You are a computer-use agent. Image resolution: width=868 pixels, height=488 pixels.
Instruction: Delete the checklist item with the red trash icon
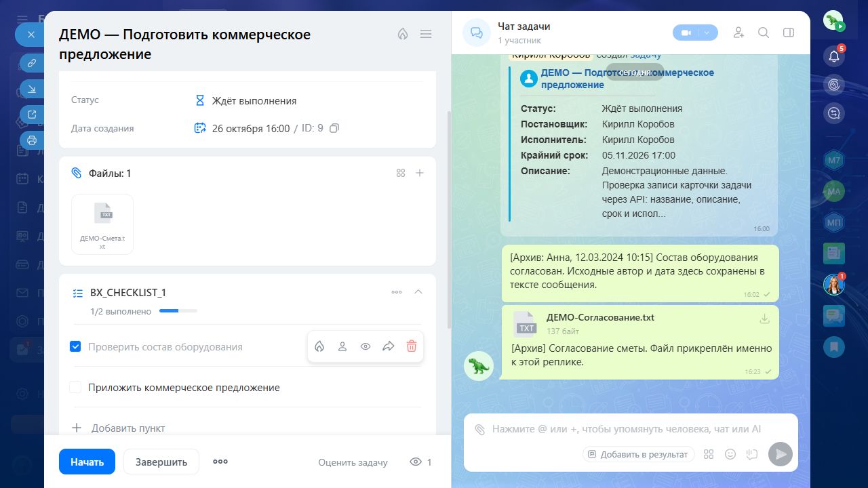click(412, 346)
